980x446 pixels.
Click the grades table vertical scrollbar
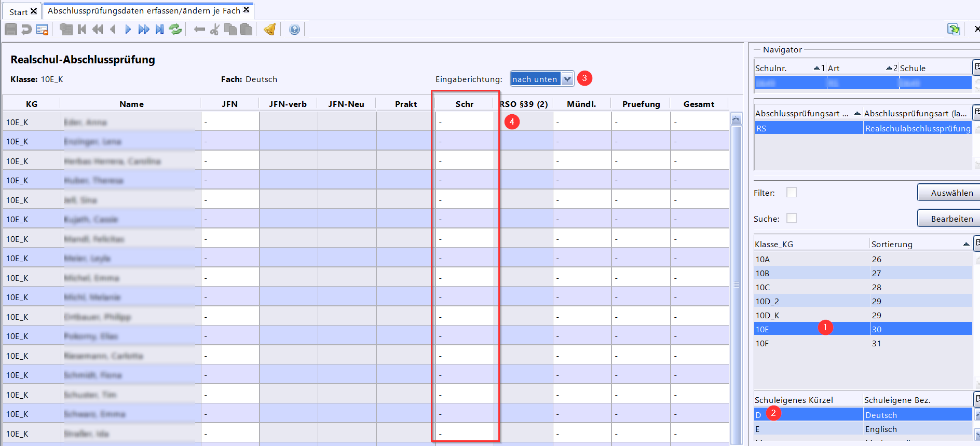coord(736,285)
